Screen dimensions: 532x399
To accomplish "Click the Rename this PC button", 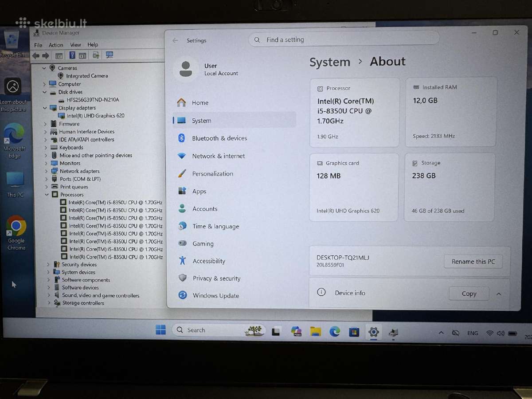I will [x=473, y=262].
